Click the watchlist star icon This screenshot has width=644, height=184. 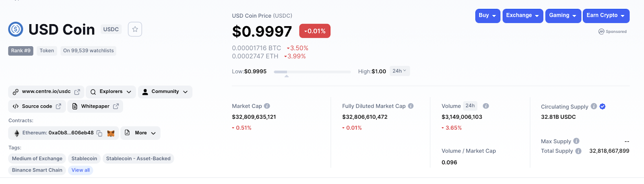(x=135, y=29)
